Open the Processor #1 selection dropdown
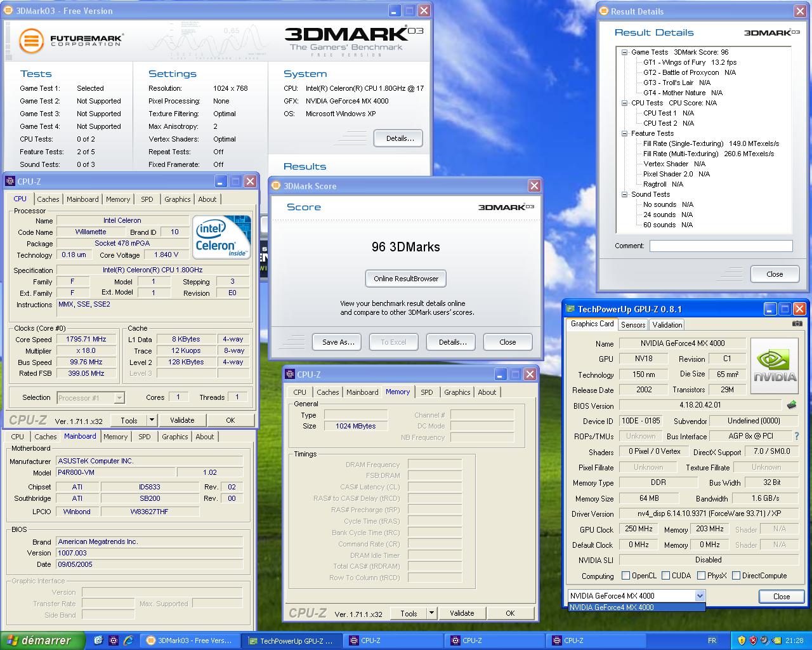Image resolution: width=812 pixels, height=650 pixels. click(119, 397)
